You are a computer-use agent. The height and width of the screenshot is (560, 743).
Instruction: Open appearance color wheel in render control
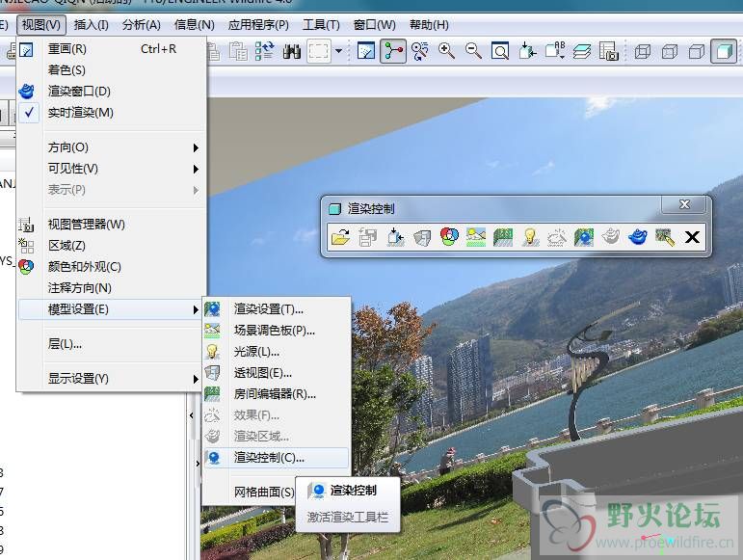(449, 236)
